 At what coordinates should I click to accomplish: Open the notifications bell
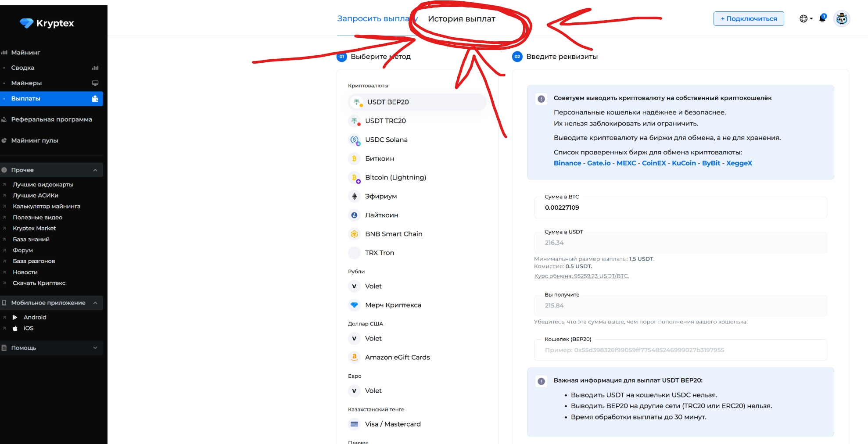[822, 18]
